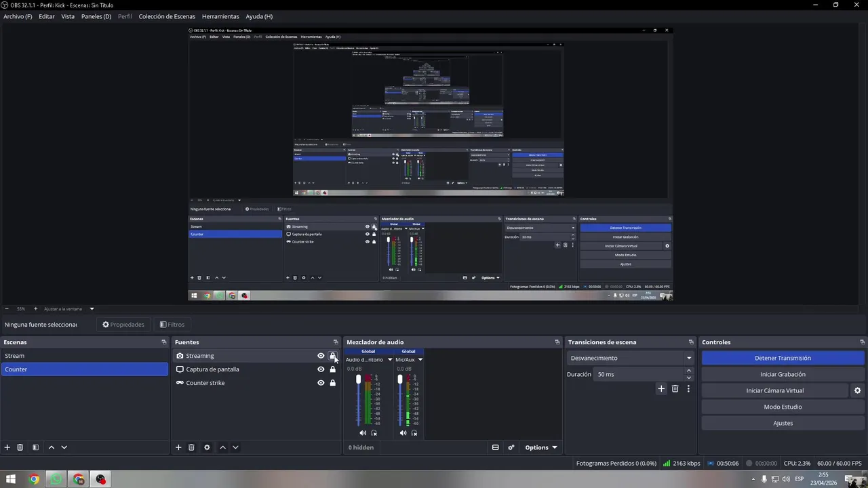Open Windows Start menu
868x488 pixels.
(x=11, y=479)
